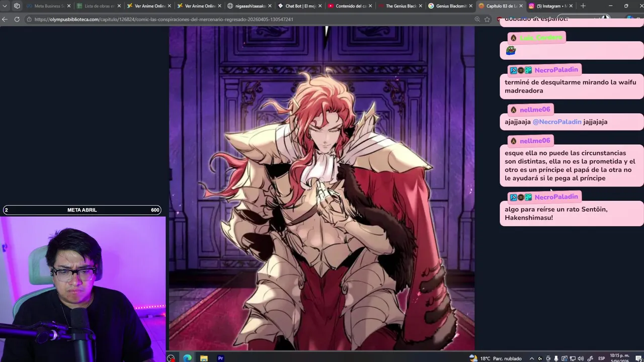
Task: Click the zoom magnifier icon in address bar
Action: coord(477,19)
